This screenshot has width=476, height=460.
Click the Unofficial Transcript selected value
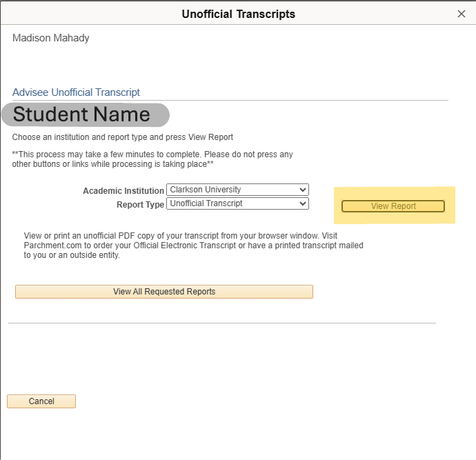(x=206, y=203)
